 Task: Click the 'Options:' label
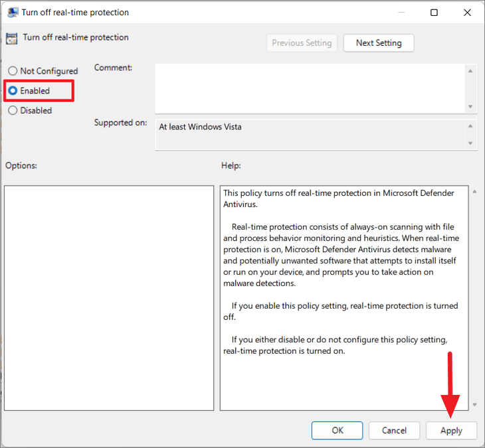(21, 166)
